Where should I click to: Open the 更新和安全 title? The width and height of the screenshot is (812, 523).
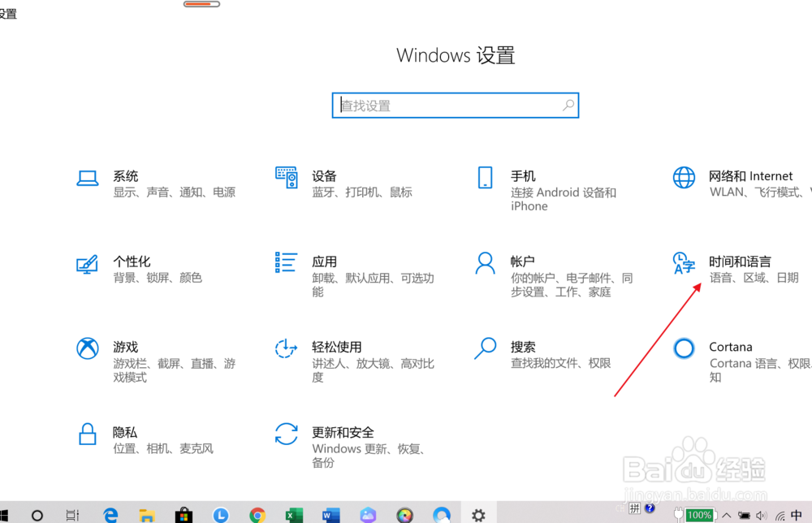pos(343,432)
